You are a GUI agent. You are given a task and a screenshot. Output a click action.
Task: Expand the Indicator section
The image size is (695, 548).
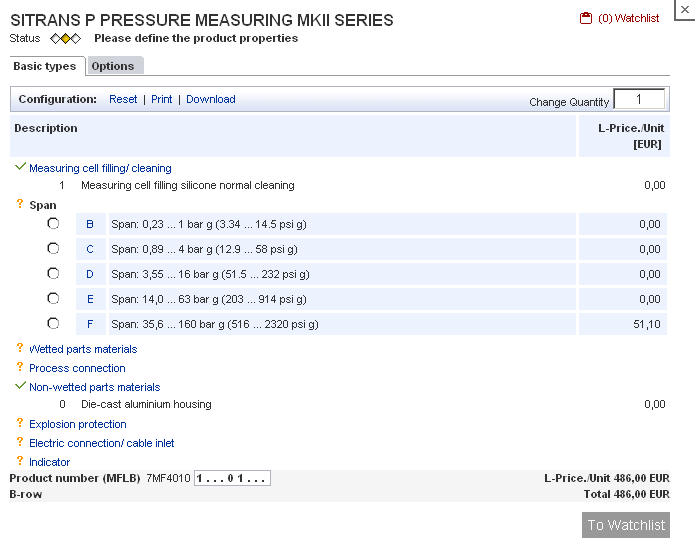[x=50, y=462]
